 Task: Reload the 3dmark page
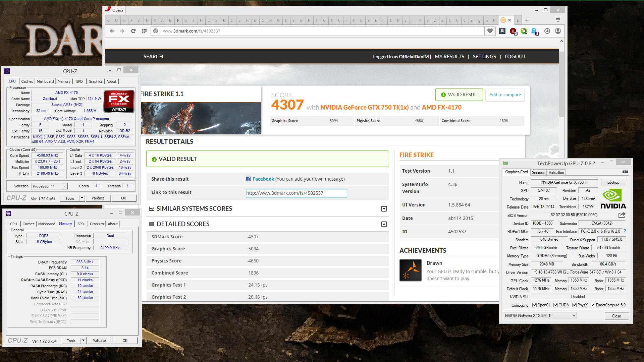(133, 31)
